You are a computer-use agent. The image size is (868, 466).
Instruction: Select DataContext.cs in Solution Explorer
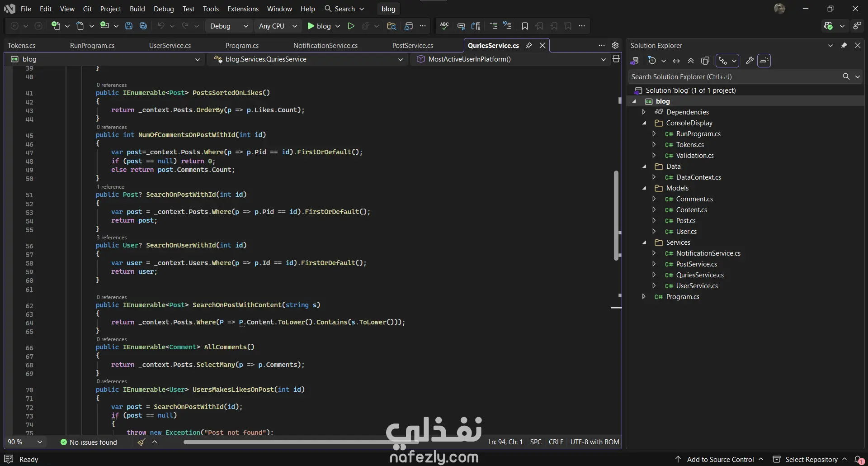[698, 177]
